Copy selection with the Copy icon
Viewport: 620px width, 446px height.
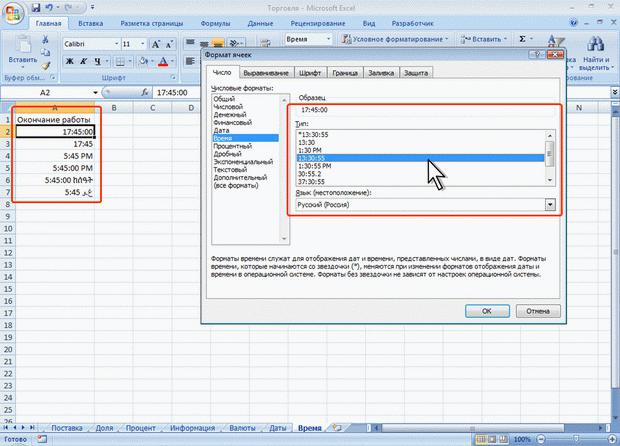(45, 52)
